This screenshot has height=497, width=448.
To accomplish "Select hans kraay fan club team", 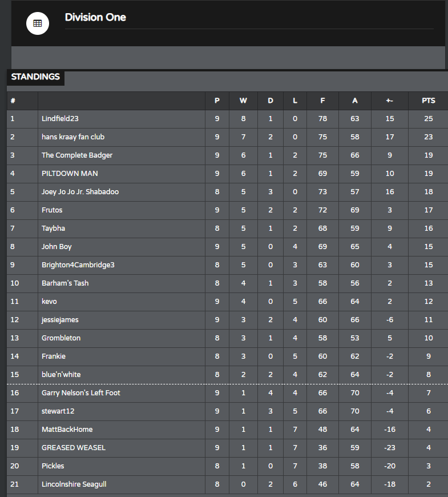I will (x=73, y=137).
